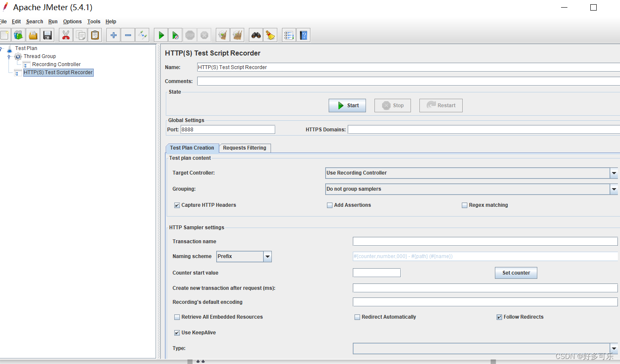This screenshot has height=364, width=620.
Task: Click the HTTPS Domains input field
Action: (484, 130)
